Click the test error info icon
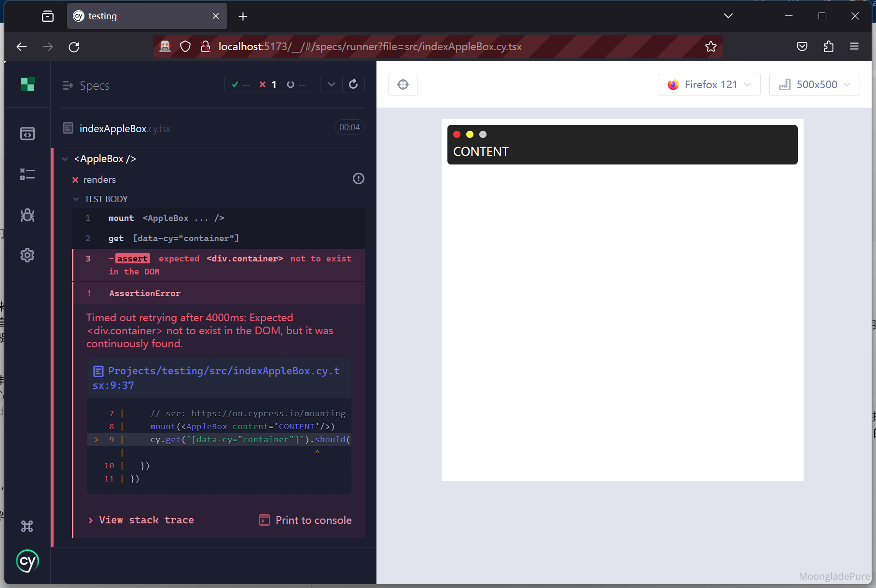876x588 pixels. (x=358, y=179)
